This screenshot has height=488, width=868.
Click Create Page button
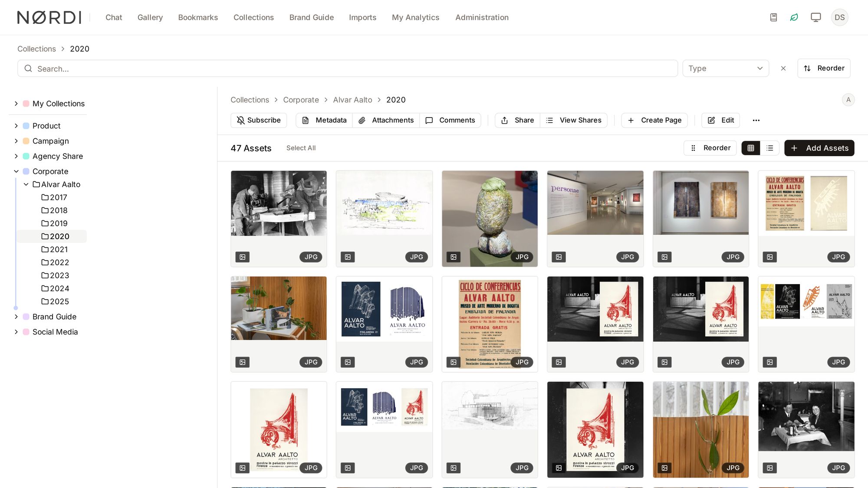coord(654,120)
